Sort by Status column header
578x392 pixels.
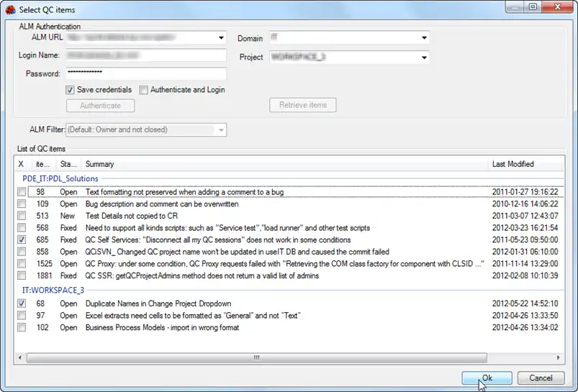(68, 164)
